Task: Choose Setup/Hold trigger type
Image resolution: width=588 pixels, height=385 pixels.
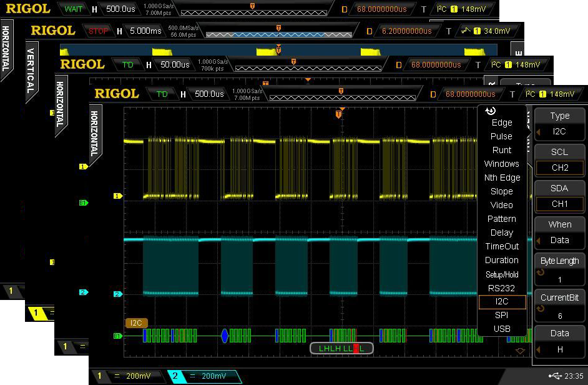Action: (502, 274)
